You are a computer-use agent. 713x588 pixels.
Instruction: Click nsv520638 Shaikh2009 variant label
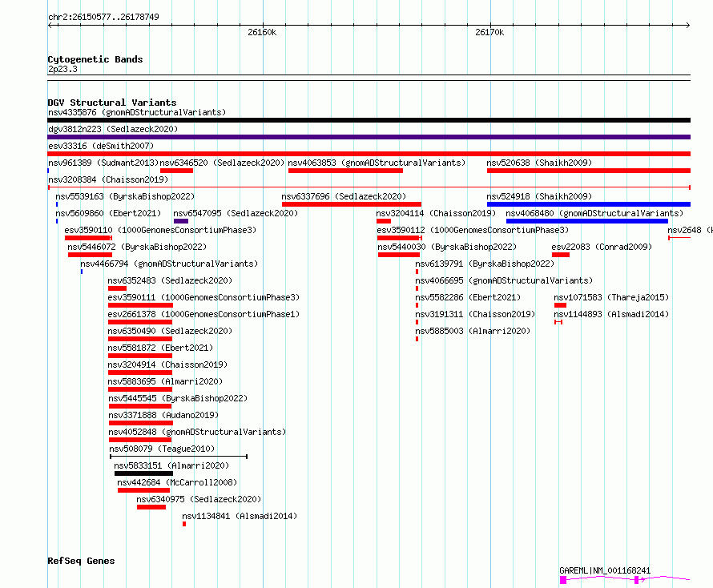539,163
